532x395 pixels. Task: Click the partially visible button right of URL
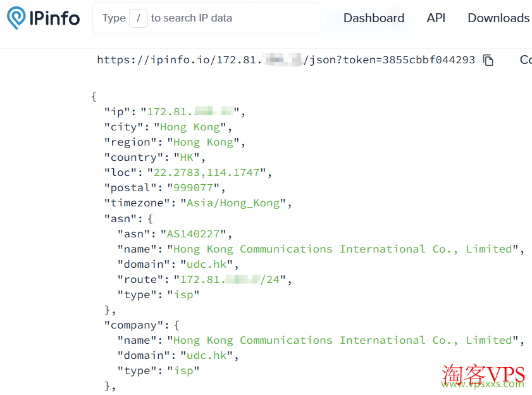click(525, 60)
